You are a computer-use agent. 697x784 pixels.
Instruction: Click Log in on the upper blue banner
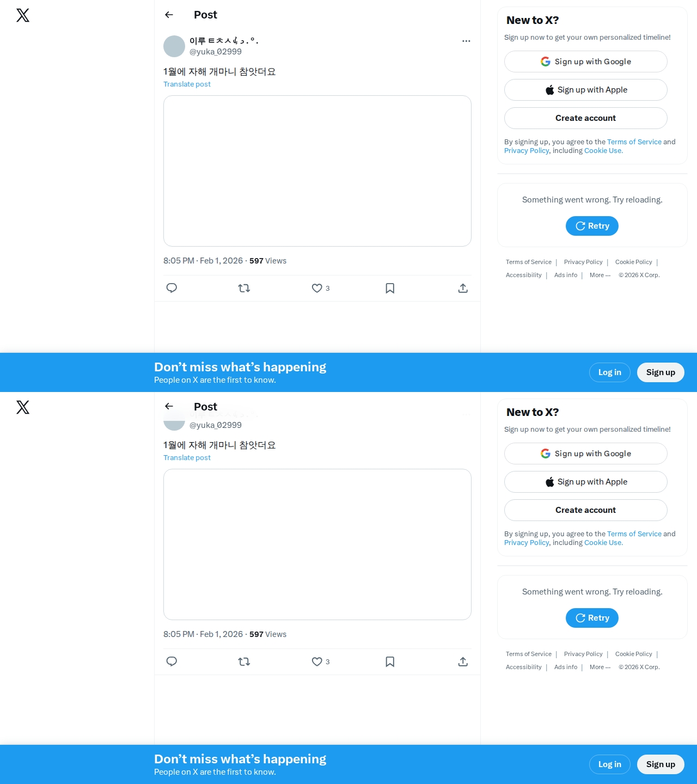point(610,372)
